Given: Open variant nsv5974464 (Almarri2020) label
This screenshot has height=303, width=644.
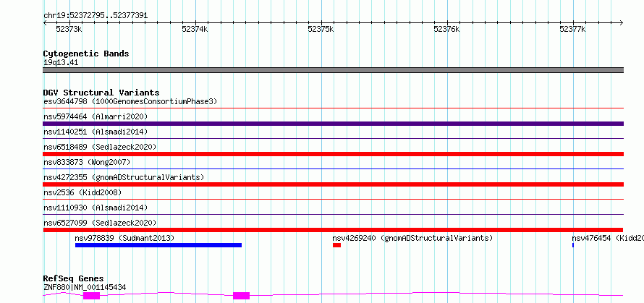Looking at the screenshot, I should click(x=96, y=116).
